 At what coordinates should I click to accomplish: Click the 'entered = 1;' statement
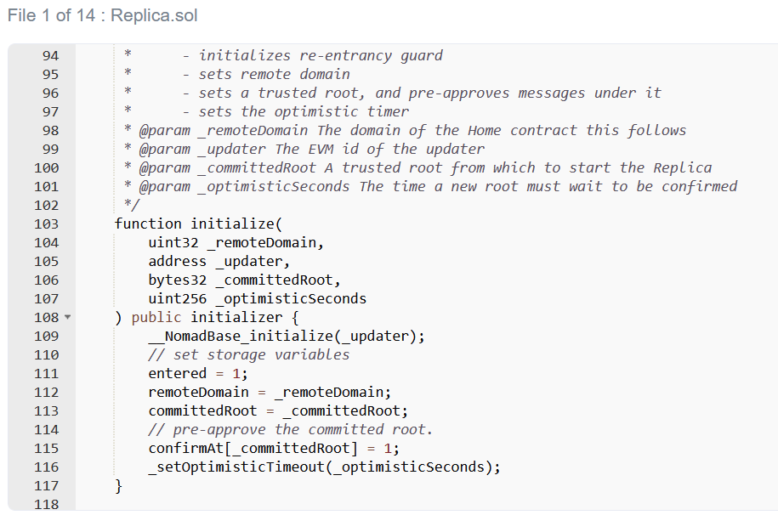pyautogui.click(x=197, y=374)
